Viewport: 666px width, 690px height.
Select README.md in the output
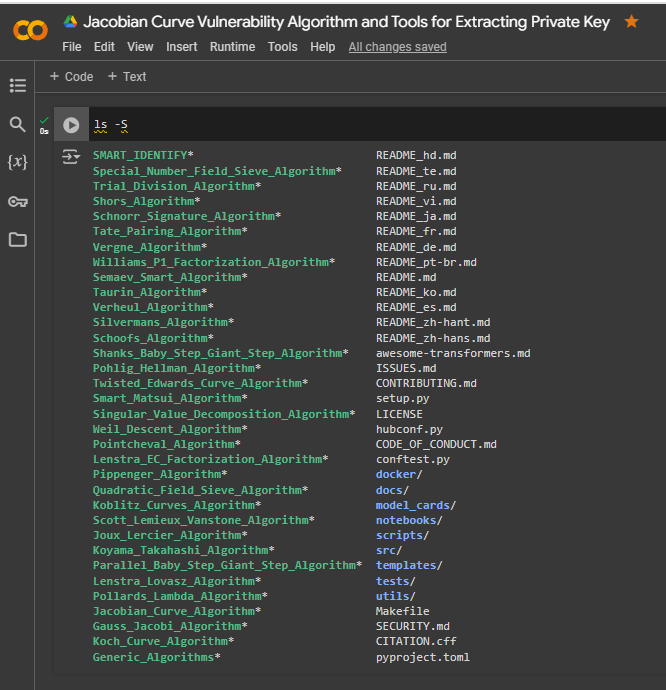(x=406, y=277)
